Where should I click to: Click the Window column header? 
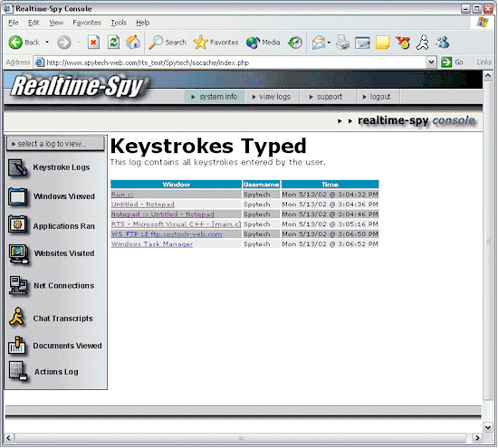coord(177,185)
